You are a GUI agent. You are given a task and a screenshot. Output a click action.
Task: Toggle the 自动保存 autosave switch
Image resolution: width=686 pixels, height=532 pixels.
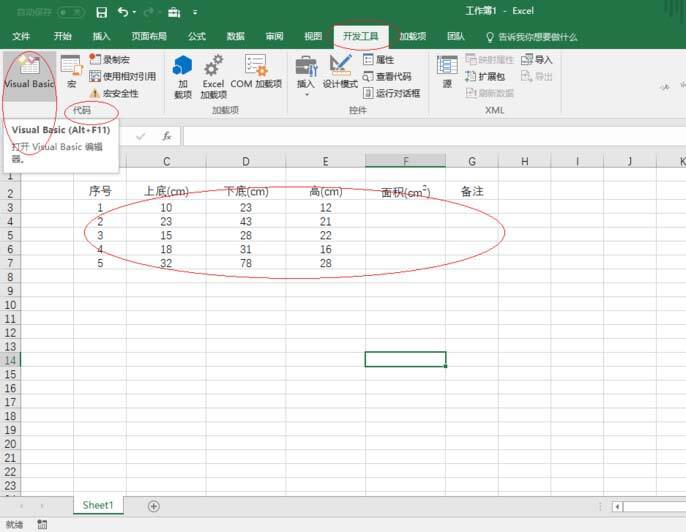click(71, 12)
